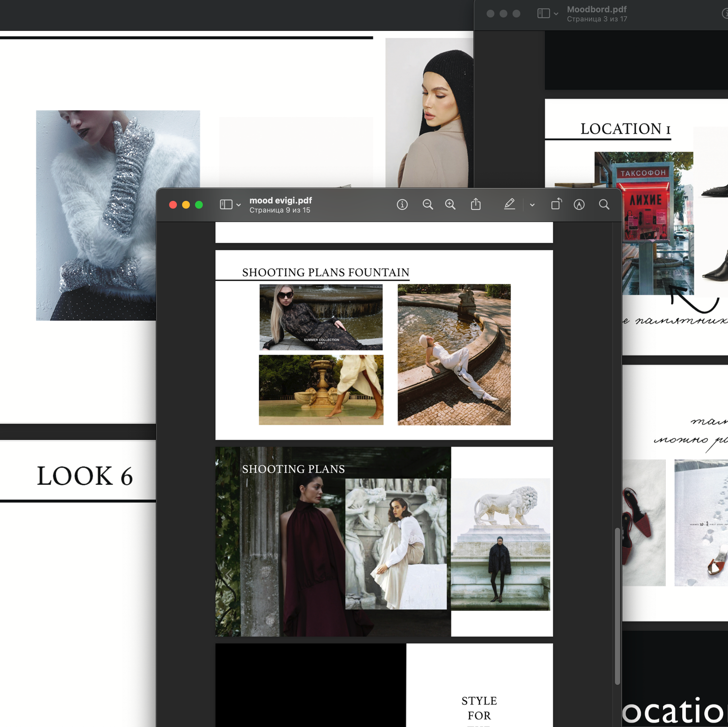The width and height of the screenshot is (728, 727).
Task: Open search in mood evigi.pdf
Action: pos(604,205)
